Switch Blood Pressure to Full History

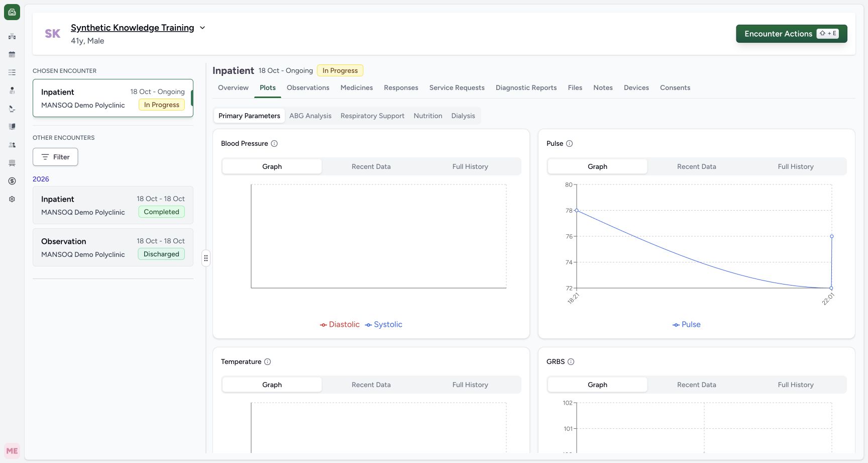(470, 167)
